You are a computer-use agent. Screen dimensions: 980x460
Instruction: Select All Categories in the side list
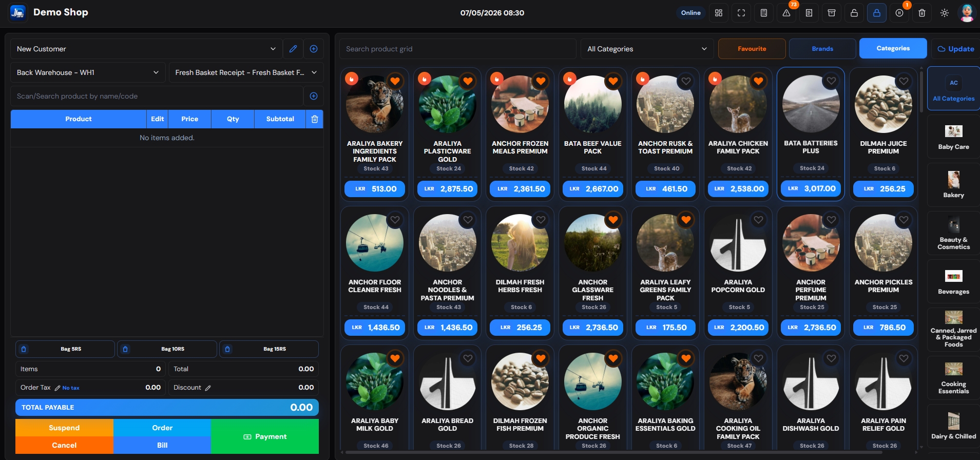coord(953,88)
